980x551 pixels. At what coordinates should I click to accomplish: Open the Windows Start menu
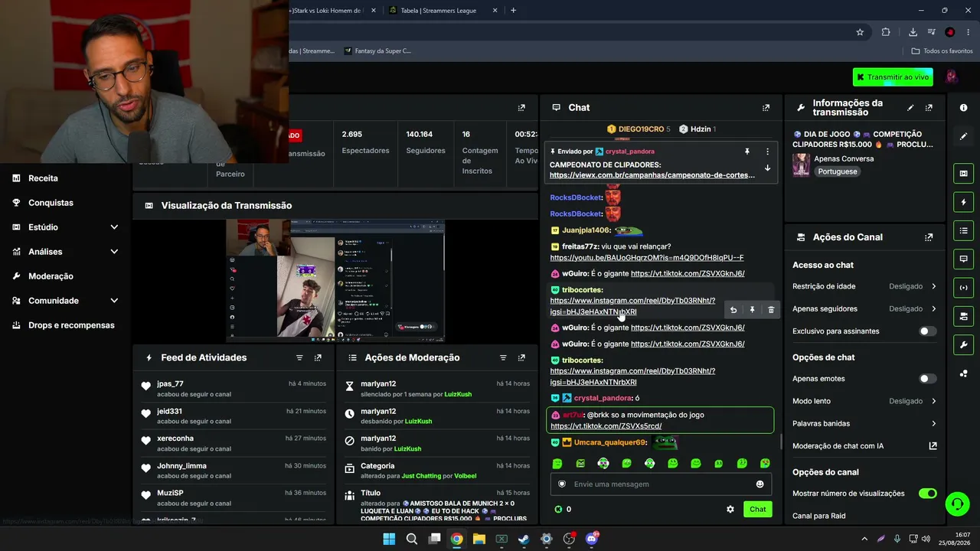tap(389, 539)
